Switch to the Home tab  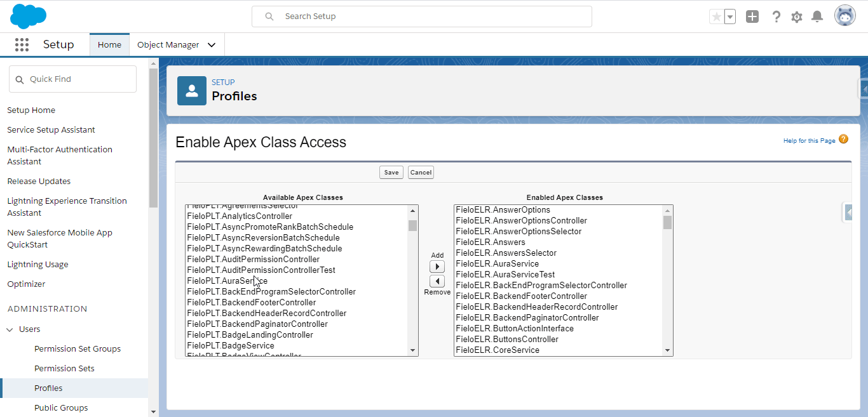[x=109, y=45]
